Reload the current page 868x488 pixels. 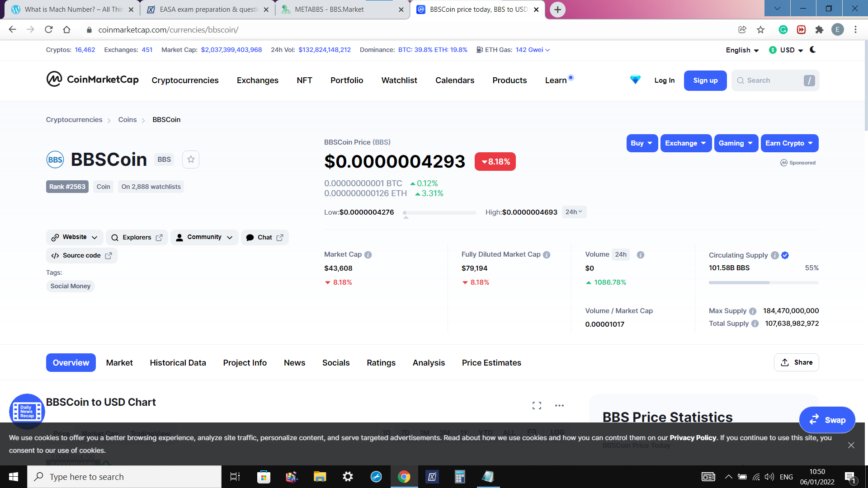49,30
